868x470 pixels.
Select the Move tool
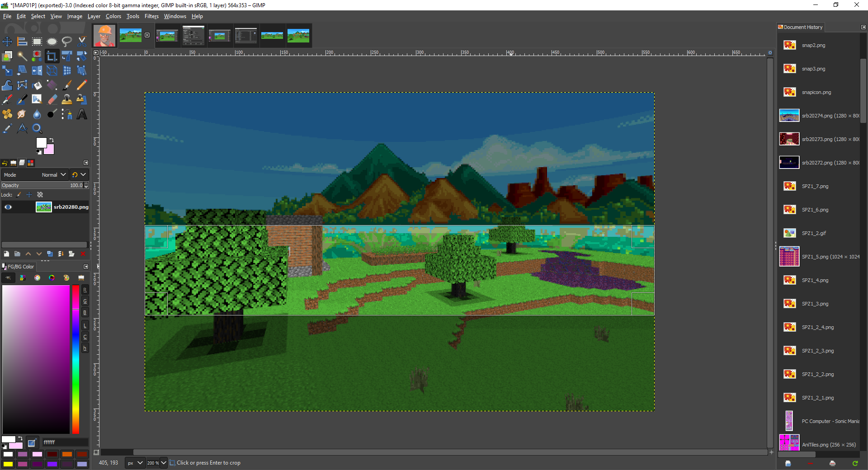(7, 42)
